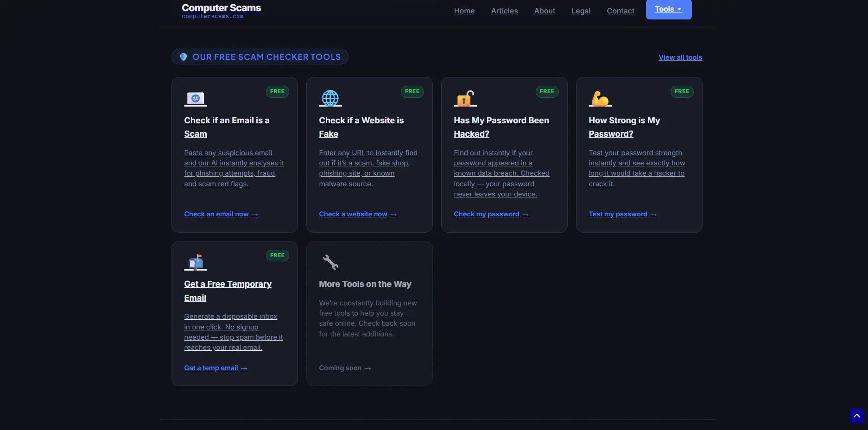Open the Legal nav item

(581, 11)
